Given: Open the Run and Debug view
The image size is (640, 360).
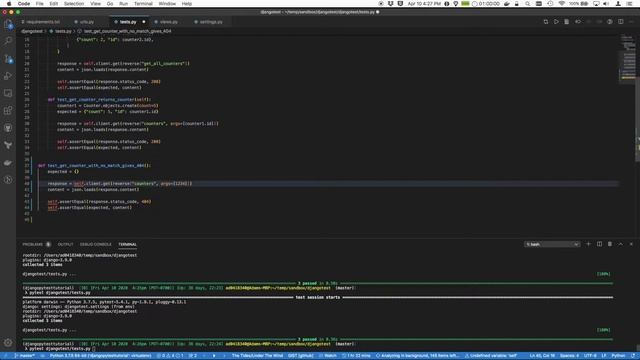Looking at the screenshot, I should point(8,76).
